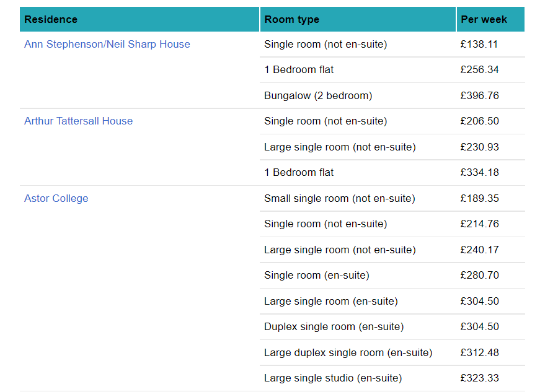The image size is (558, 392).
Task: Click the Room type column header
Action: 291,19
